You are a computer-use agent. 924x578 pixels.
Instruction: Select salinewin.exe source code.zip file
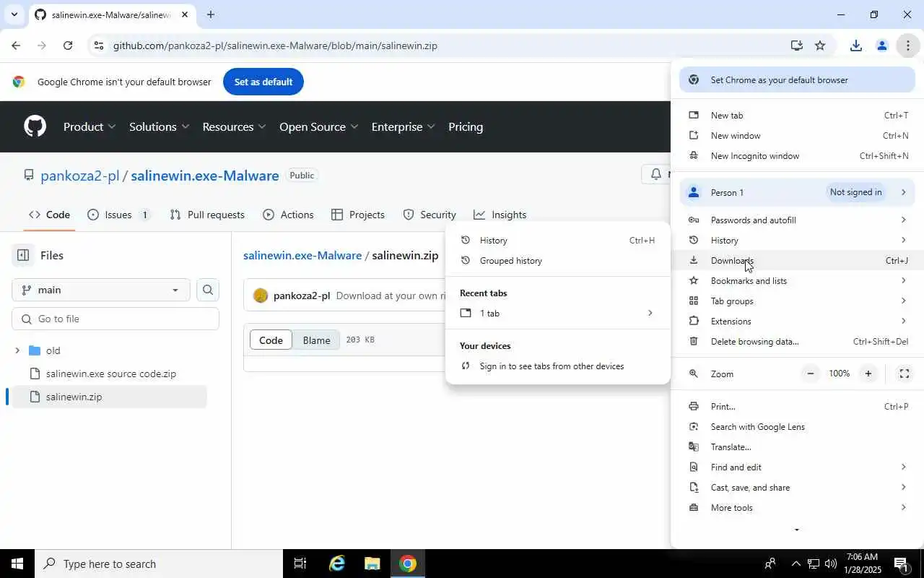coord(110,374)
